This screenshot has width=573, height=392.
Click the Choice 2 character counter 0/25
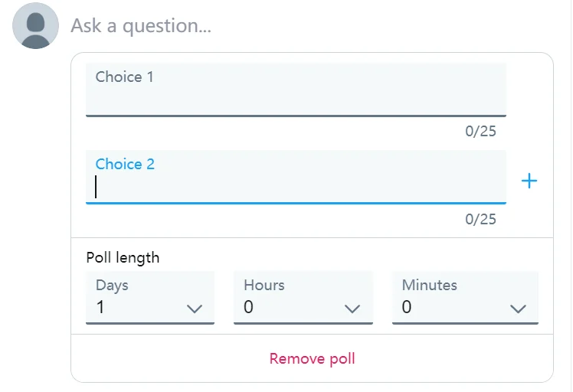click(x=480, y=220)
